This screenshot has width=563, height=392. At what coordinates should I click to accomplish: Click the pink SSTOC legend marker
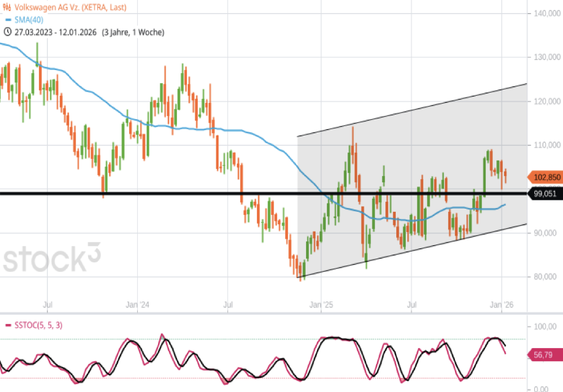click(8, 325)
